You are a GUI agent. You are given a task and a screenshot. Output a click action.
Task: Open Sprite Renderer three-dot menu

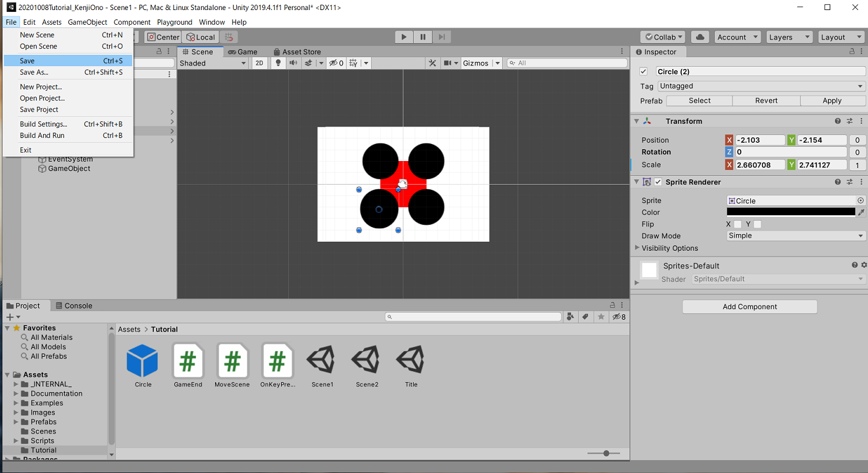point(860,182)
